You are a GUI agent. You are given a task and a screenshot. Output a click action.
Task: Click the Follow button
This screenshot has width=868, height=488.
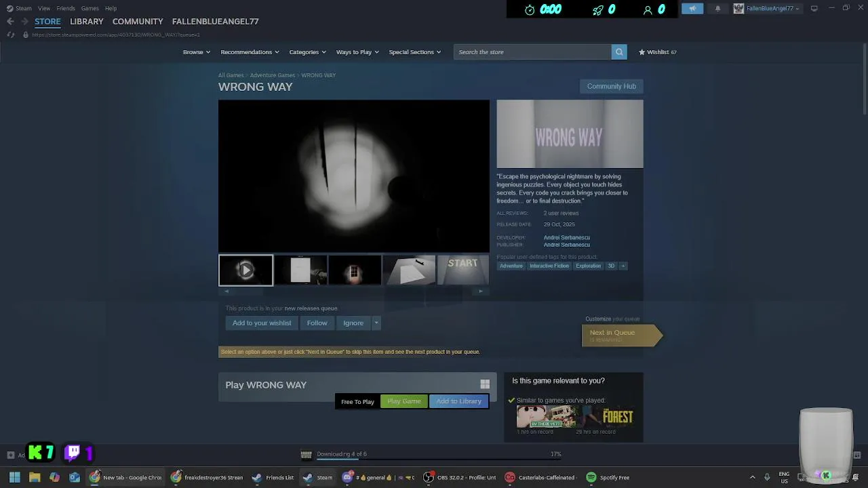(x=317, y=323)
